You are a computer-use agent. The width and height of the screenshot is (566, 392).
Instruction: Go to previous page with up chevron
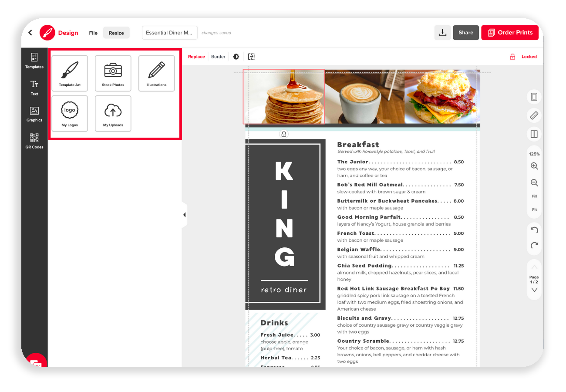(534, 267)
